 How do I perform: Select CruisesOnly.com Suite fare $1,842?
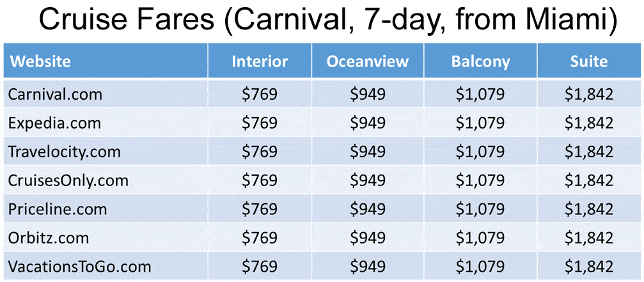[x=588, y=180]
